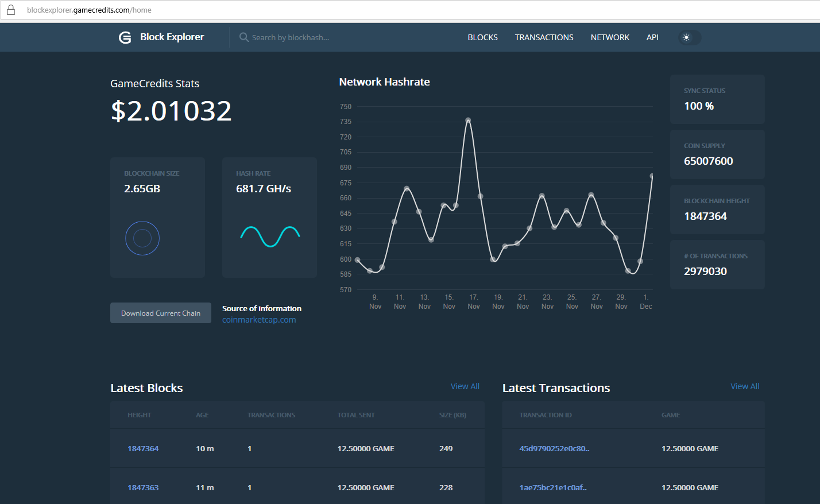Click the search by blockhash field
This screenshot has width=820, height=504.
click(291, 37)
